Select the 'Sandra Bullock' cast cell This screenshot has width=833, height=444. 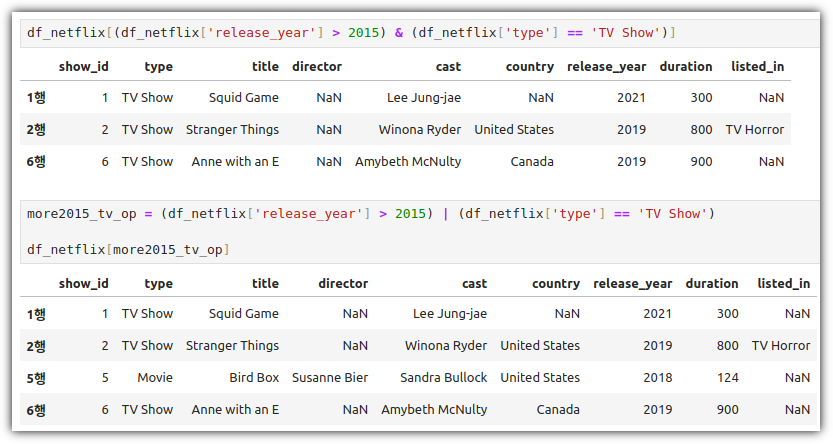(x=443, y=378)
